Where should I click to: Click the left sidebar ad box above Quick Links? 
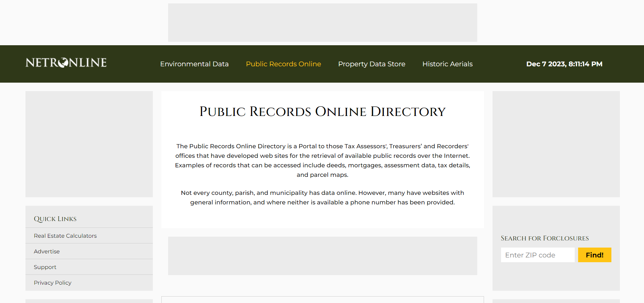[89, 144]
